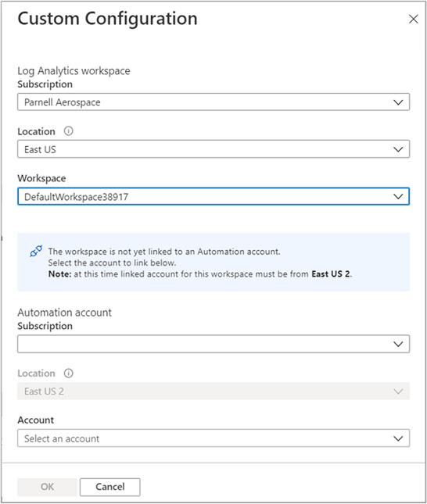Click chevron on Select an account dropdown
Screen dimensions: 427x504
click(398, 438)
